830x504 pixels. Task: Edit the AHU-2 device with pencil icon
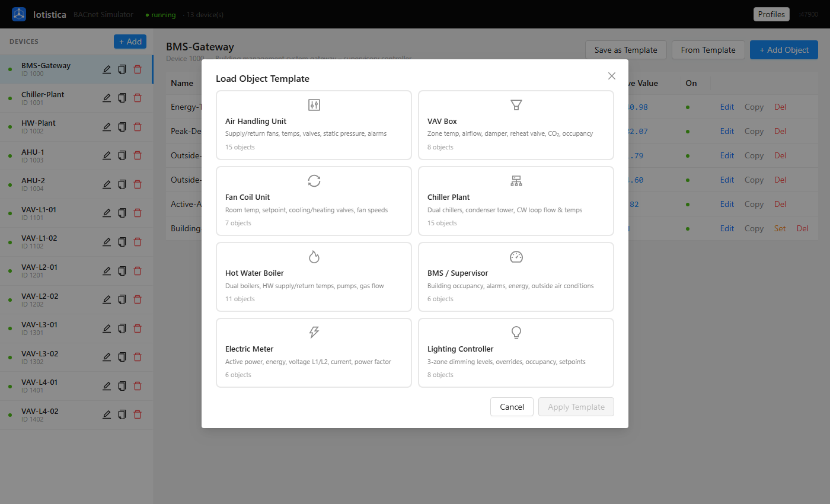click(107, 184)
